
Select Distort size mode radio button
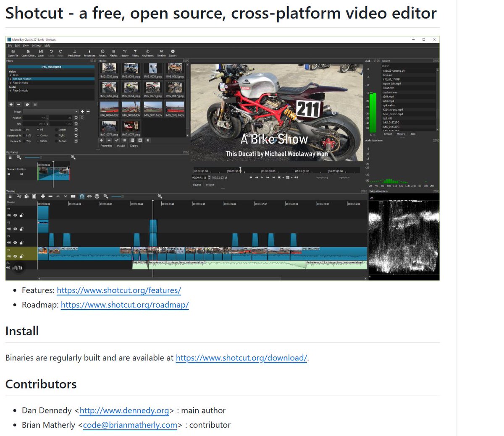pos(56,130)
